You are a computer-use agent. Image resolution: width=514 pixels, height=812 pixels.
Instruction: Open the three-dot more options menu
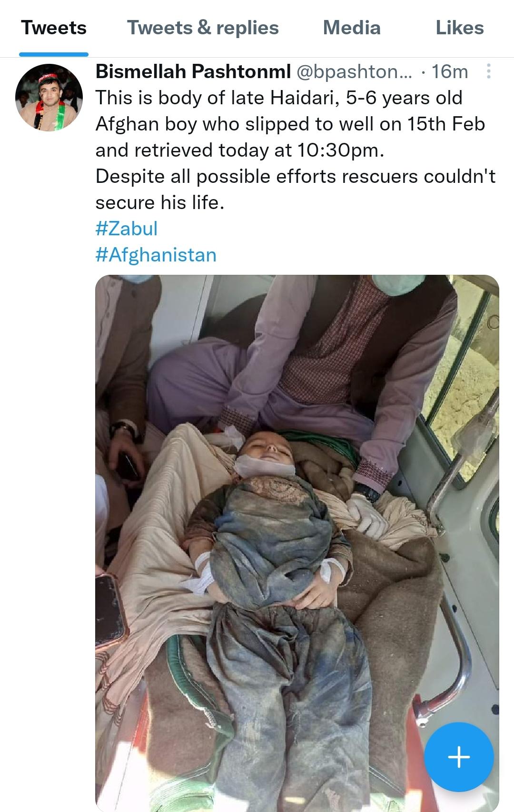coord(488,71)
